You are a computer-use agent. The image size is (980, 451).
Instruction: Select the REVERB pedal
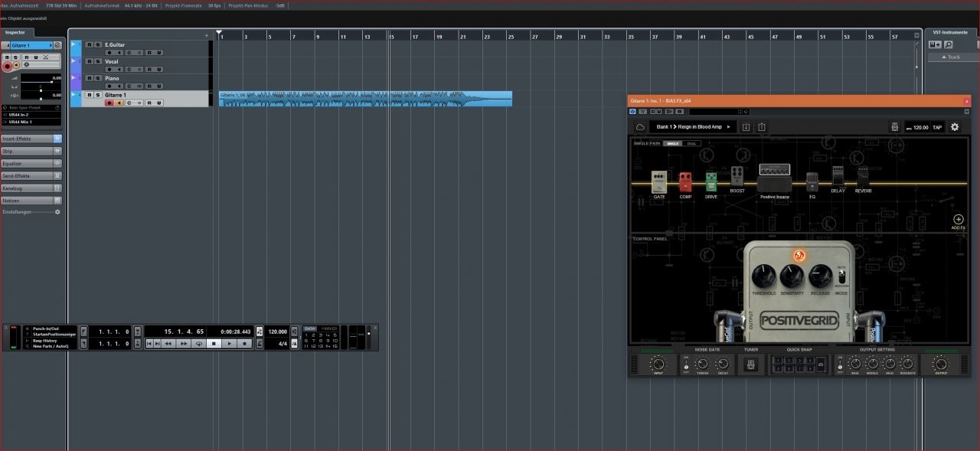[x=863, y=176]
